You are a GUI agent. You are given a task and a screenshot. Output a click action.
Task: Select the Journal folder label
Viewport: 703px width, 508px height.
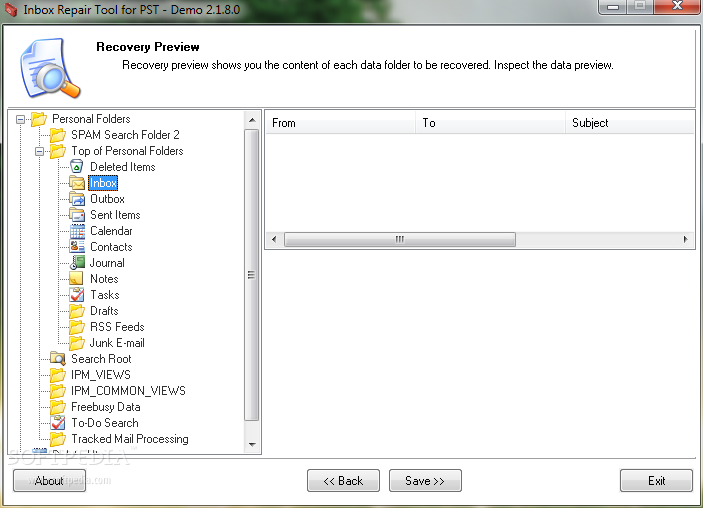pyautogui.click(x=107, y=263)
